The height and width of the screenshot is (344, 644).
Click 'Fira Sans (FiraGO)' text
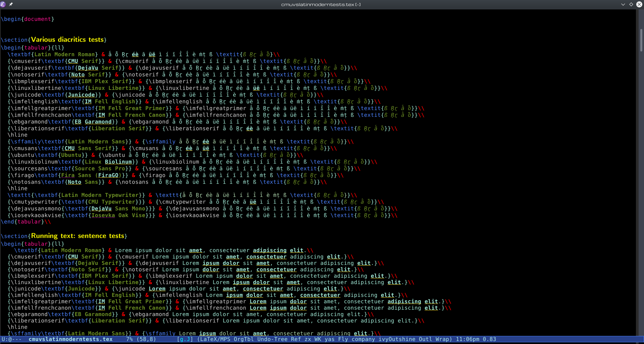coord(92,175)
